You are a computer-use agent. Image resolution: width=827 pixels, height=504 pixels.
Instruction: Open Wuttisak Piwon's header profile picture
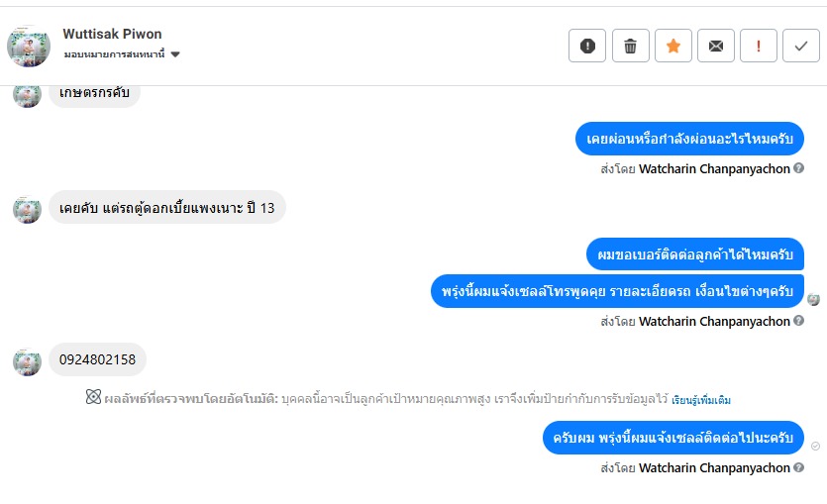[29, 46]
